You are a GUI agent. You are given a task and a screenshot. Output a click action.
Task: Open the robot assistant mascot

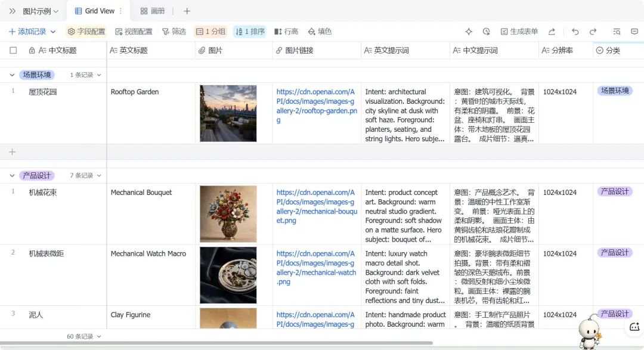(590, 332)
